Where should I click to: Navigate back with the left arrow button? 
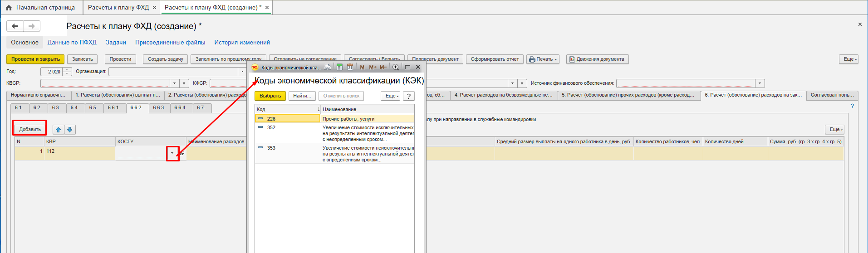(15, 26)
